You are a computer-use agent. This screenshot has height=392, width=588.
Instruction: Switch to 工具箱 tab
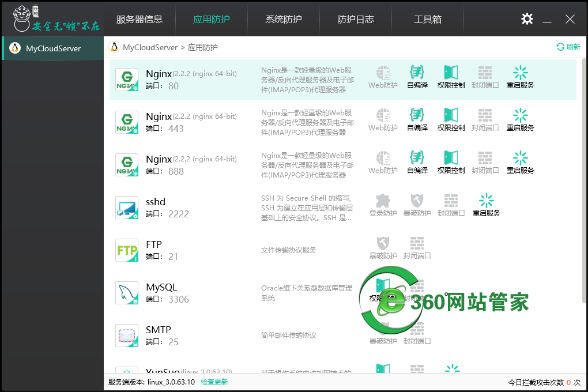coord(428,19)
